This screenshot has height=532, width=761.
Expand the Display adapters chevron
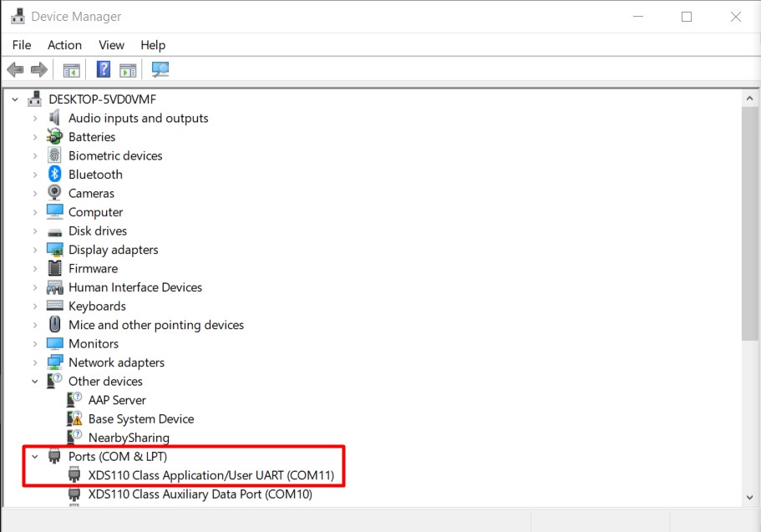click(x=35, y=250)
